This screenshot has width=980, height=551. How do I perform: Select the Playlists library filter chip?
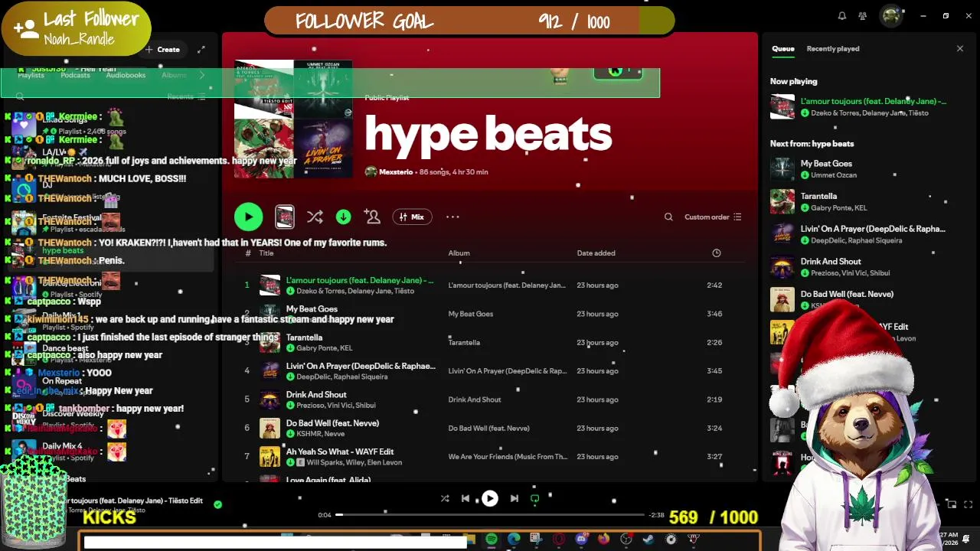tap(31, 75)
